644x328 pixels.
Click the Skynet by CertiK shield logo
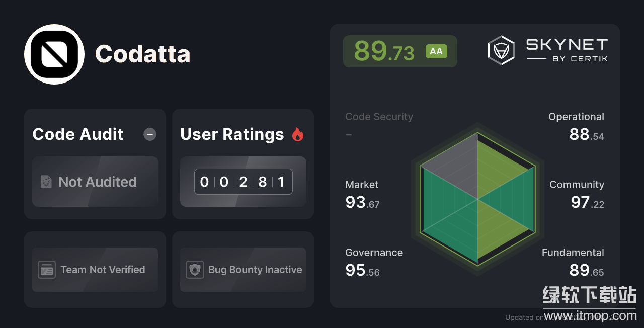click(x=501, y=50)
